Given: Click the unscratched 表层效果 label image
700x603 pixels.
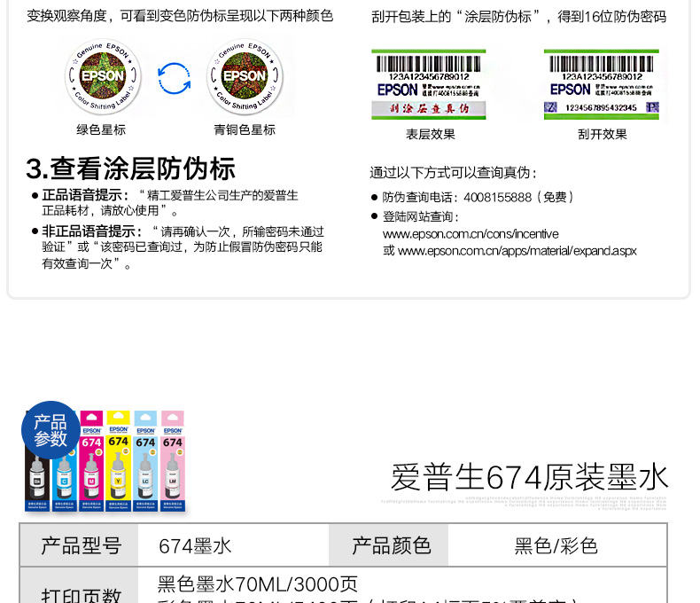Looking at the screenshot, I should [430, 84].
